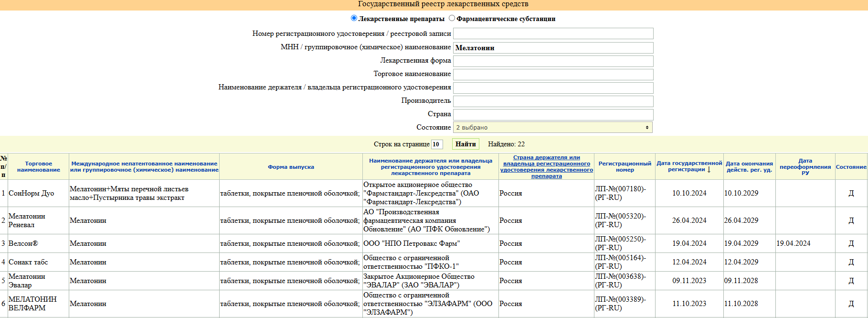Click registration number ЛП-№(005320)-(РГ-RU)

point(620,220)
